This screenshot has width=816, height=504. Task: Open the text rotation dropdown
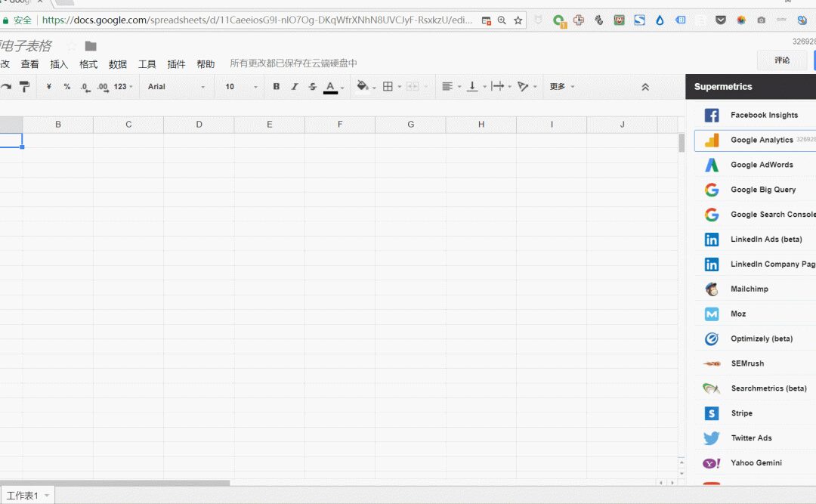(527, 86)
